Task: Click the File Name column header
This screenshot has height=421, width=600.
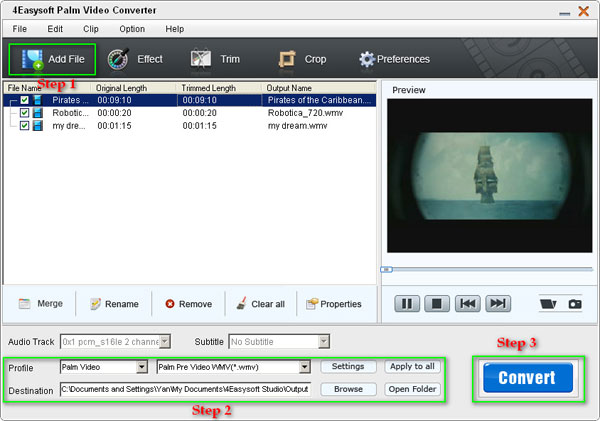Action: (24, 88)
